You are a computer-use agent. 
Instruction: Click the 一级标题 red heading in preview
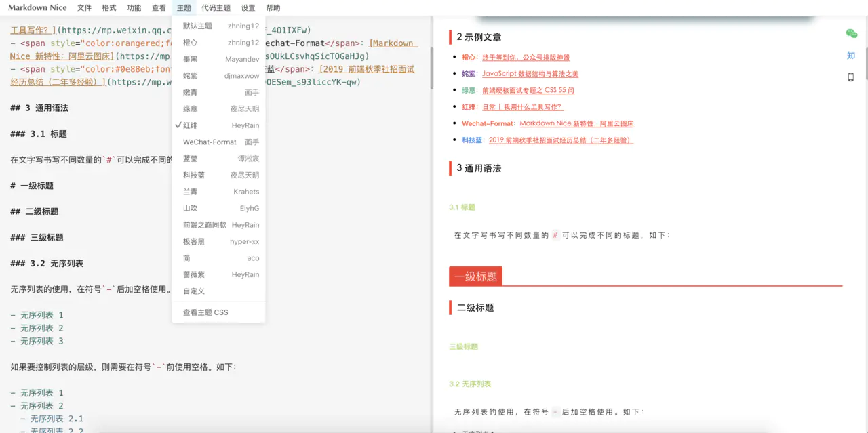(475, 276)
